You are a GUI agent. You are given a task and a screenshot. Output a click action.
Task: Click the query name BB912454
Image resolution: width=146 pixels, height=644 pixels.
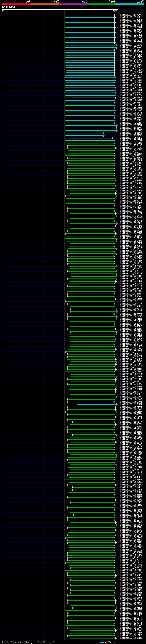tap(8, 7)
